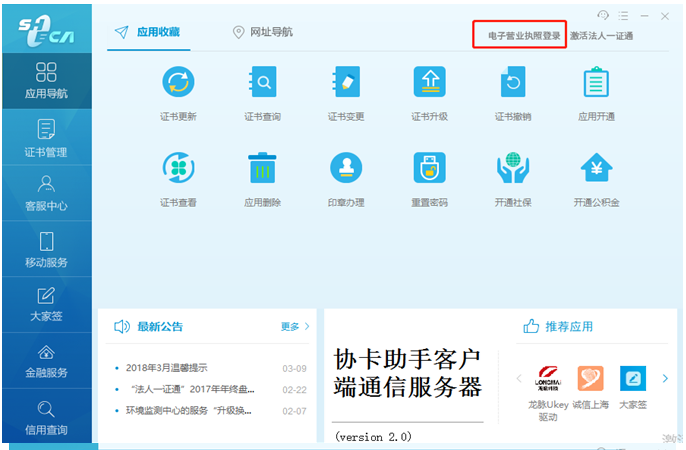Open the 证书更新 certificate update icon
686x450 pixels.
178,82
